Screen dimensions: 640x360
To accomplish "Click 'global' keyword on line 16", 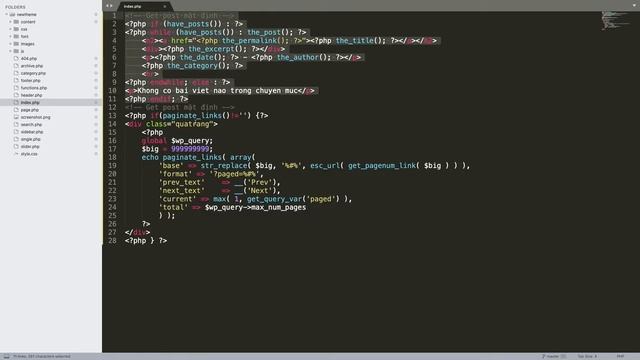I will 154,140.
